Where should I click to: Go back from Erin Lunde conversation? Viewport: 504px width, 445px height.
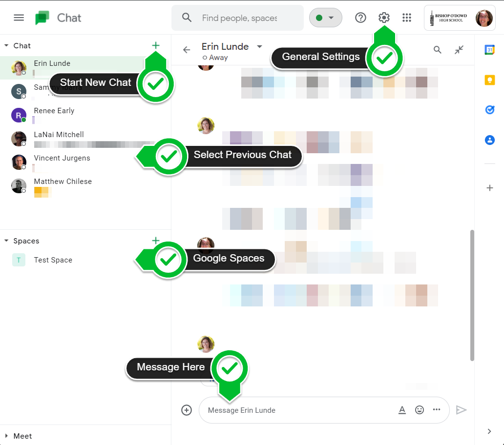click(187, 50)
